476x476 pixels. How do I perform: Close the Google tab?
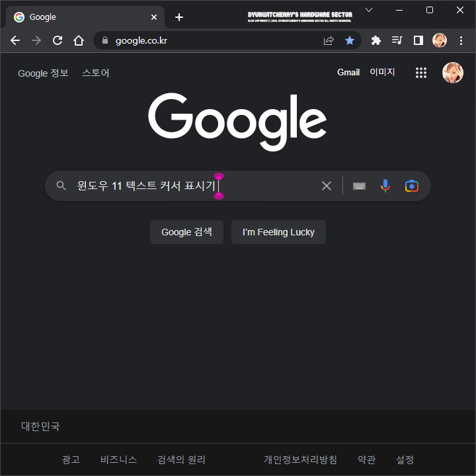coord(154,17)
